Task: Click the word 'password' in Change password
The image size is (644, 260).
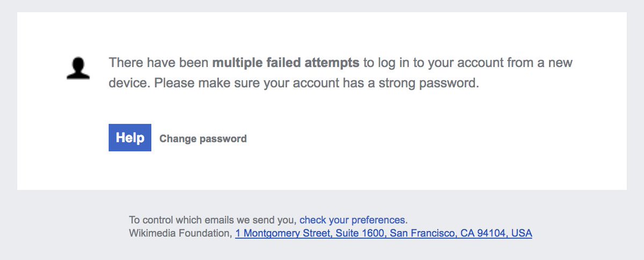Action: coord(223,139)
